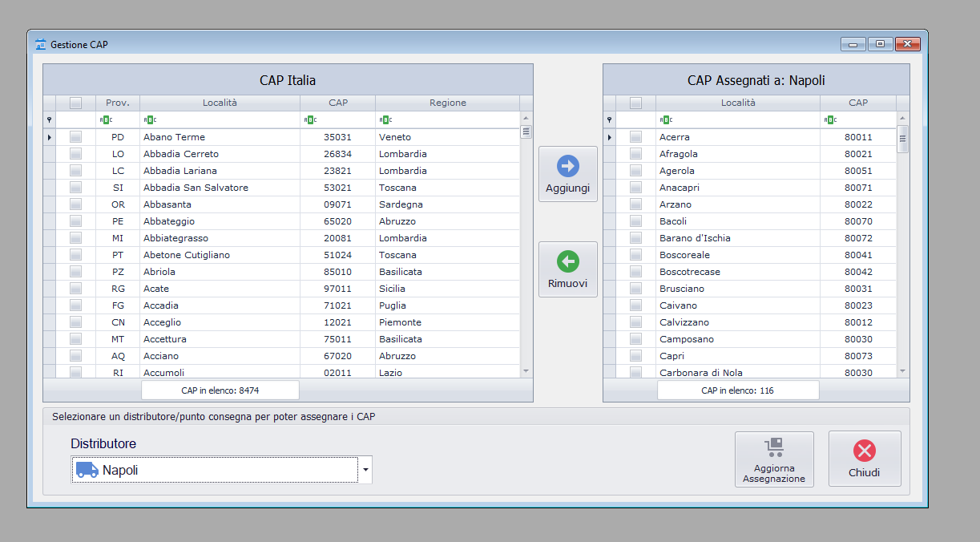The width and height of the screenshot is (980, 542).
Task: Click the red Chiudi X icon
Action: (x=864, y=451)
